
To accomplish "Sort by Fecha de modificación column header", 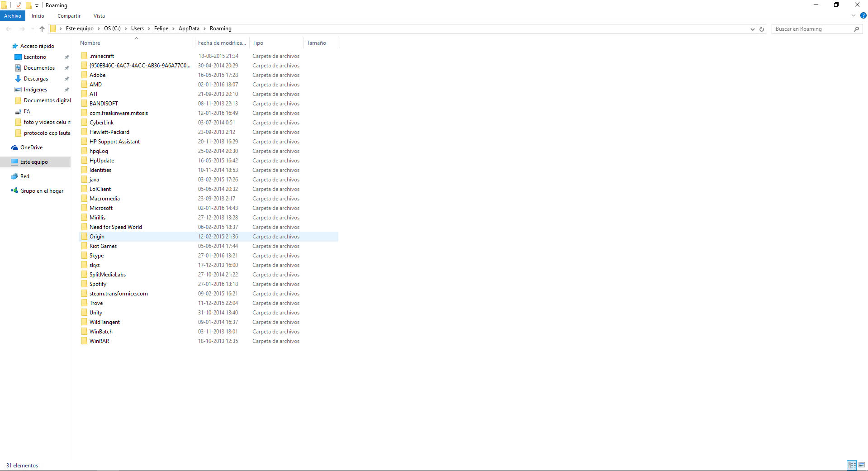I will pyautogui.click(x=222, y=43).
